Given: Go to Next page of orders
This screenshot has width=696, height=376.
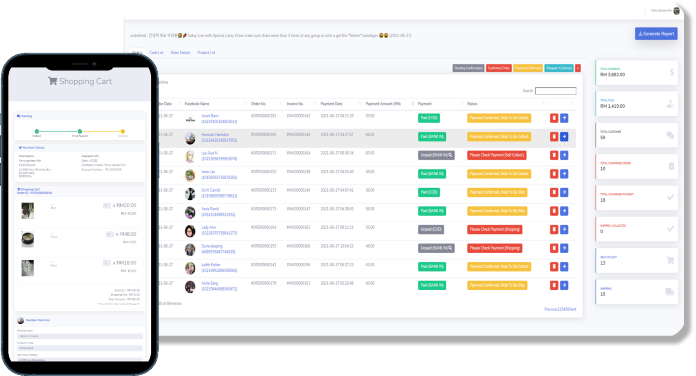Looking at the screenshot, I should click(573, 309).
